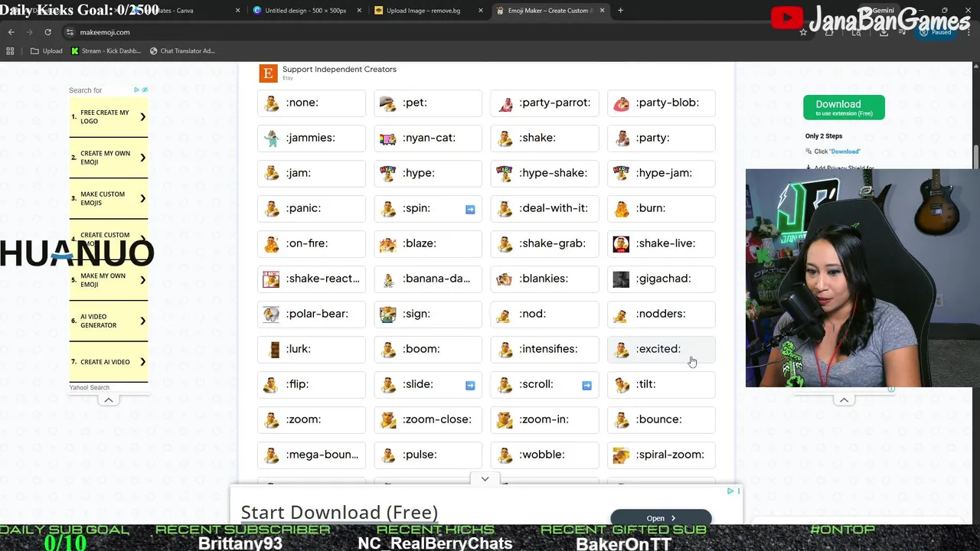The width and height of the screenshot is (980, 551).
Task: Pick the :burn: emoji
Action: [661, 208]
